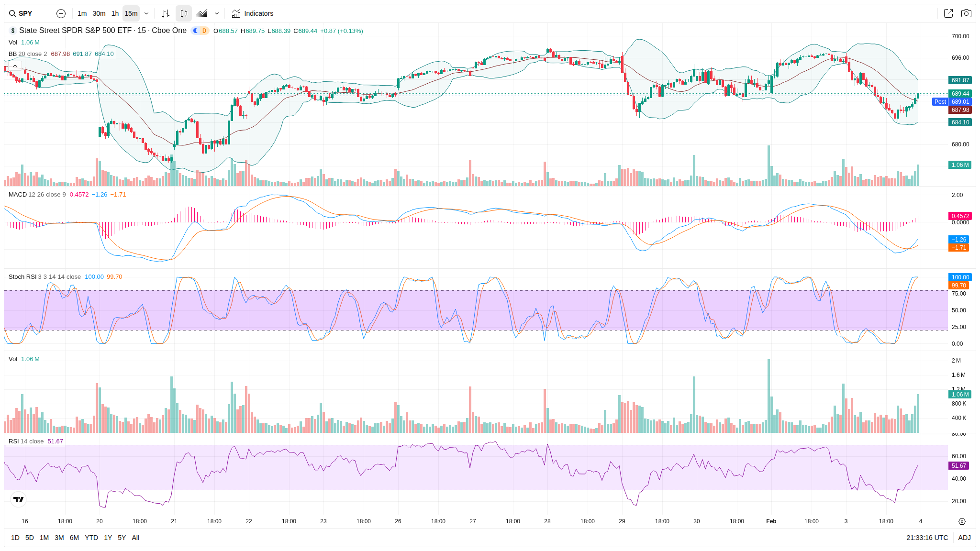Toggle the extended hours session badge
The height and width of the screenshot is (551, 980).
click(x=196, y=31)
